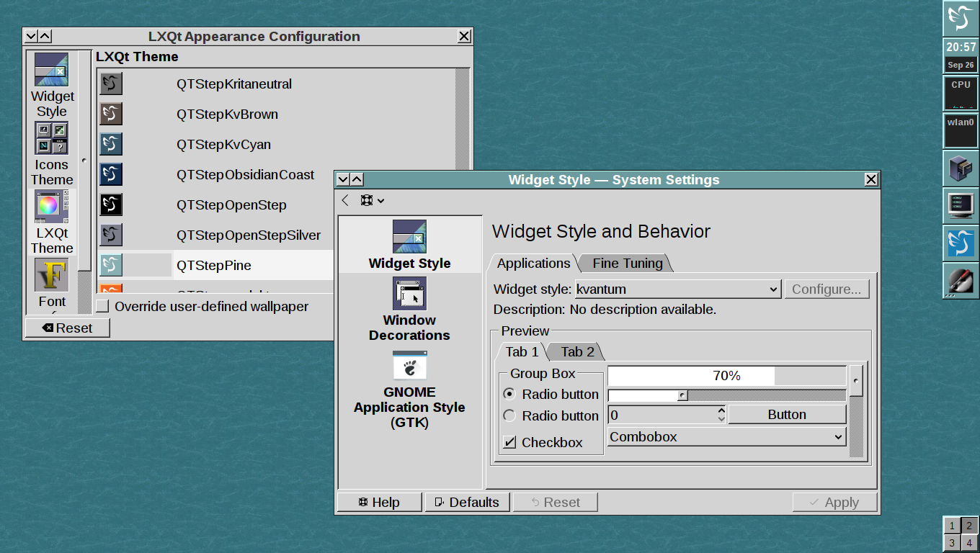Switch to the Fine Tuning tab
The image size is (980, 553).
point(627,263)
